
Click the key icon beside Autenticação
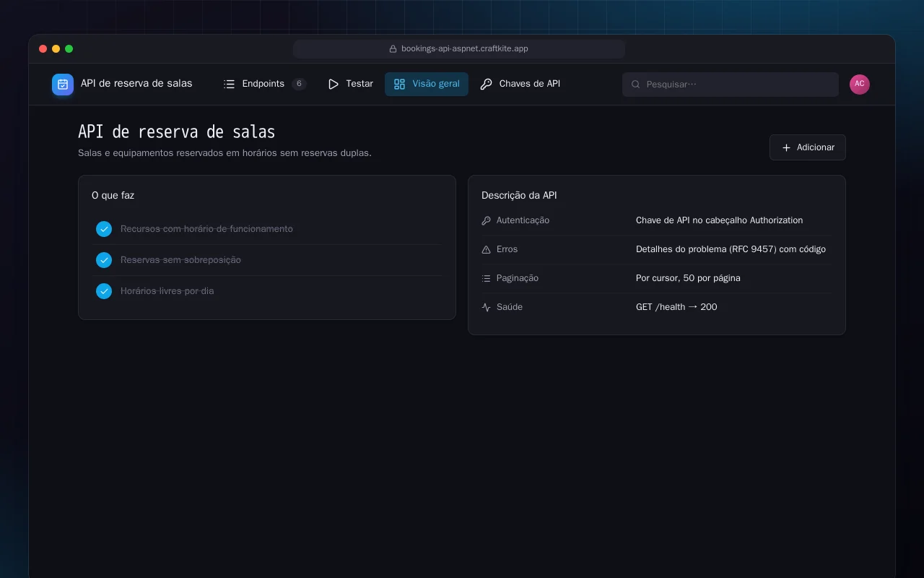point(486,220)
